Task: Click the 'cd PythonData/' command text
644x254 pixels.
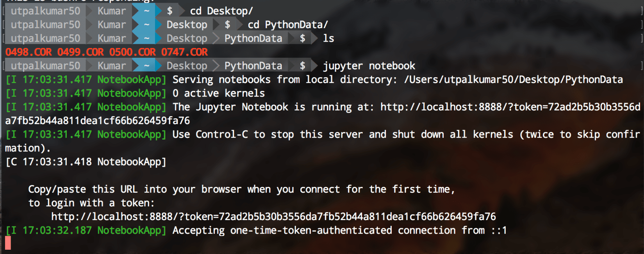Action: (x=288, y=25)
